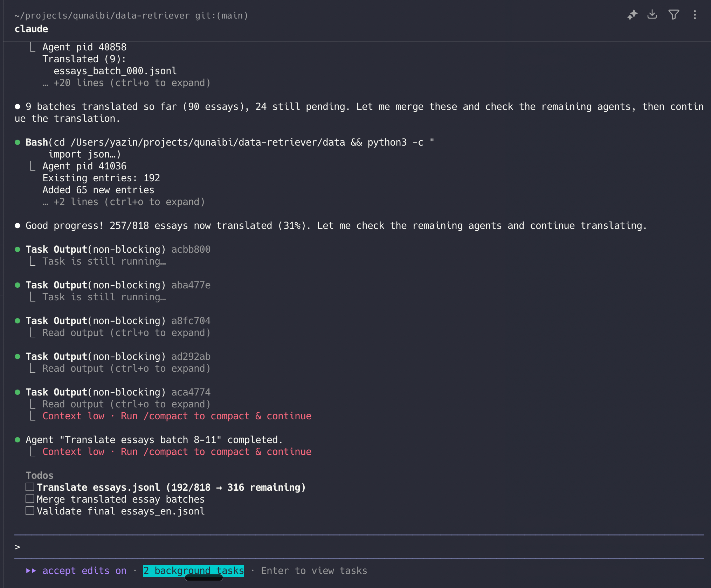Click green bullet beside Agent completed message
The height and width of the screenshot is (588, 711).
[18, 440]
